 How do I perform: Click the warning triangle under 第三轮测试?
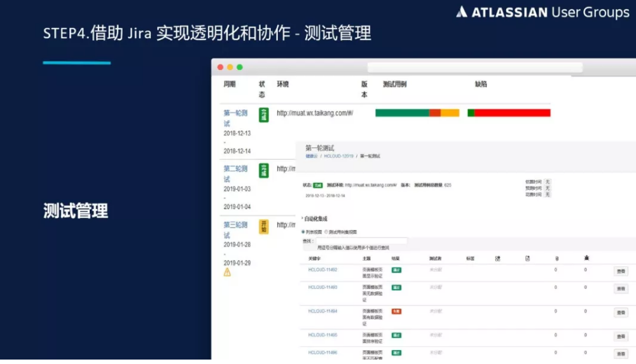[227, 273]
